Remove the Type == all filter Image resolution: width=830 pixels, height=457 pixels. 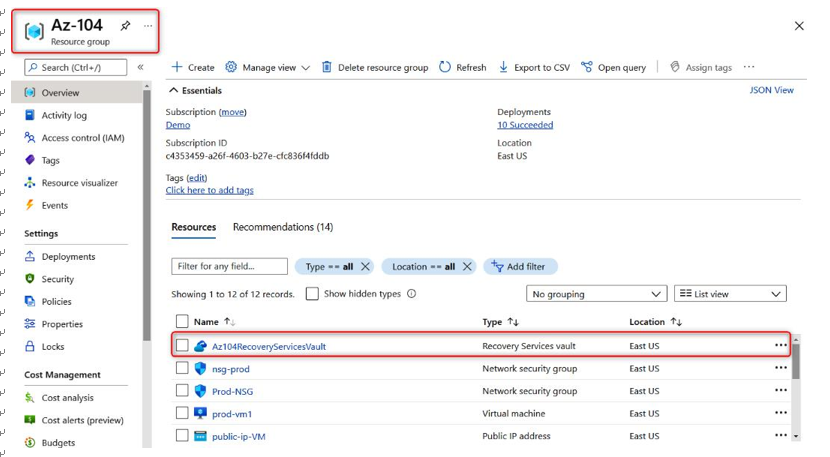click(365, 266)
